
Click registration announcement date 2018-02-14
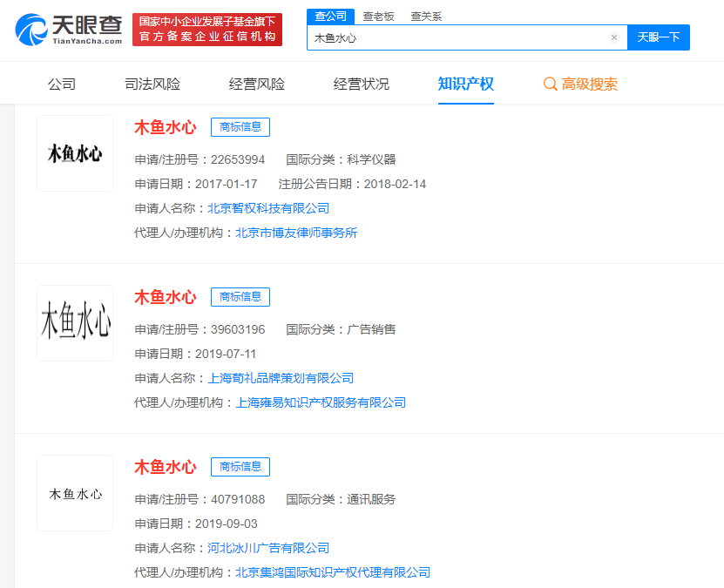point(395,184)
